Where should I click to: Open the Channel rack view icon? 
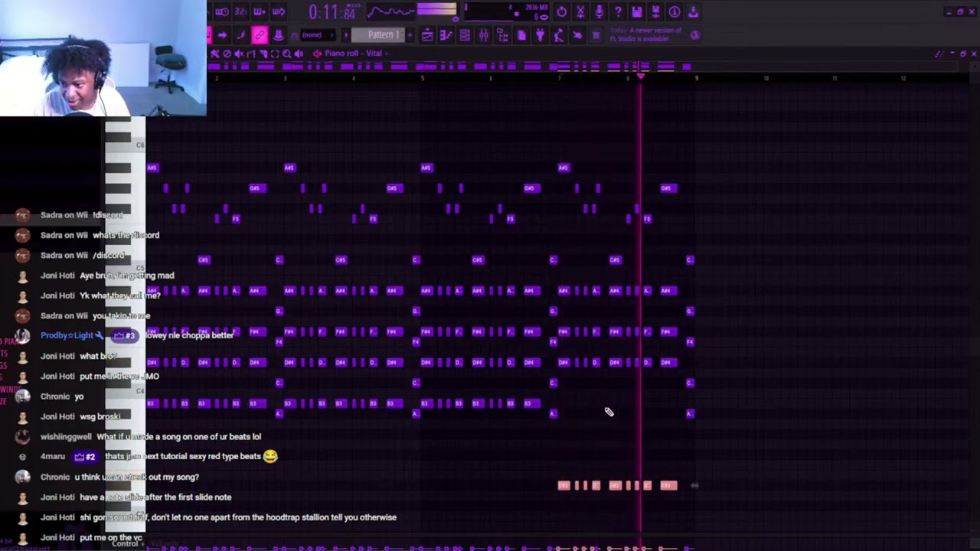point(465,35)
